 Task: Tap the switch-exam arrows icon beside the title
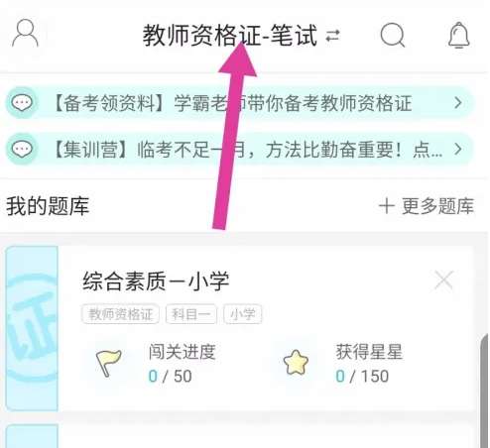[332, 36]
